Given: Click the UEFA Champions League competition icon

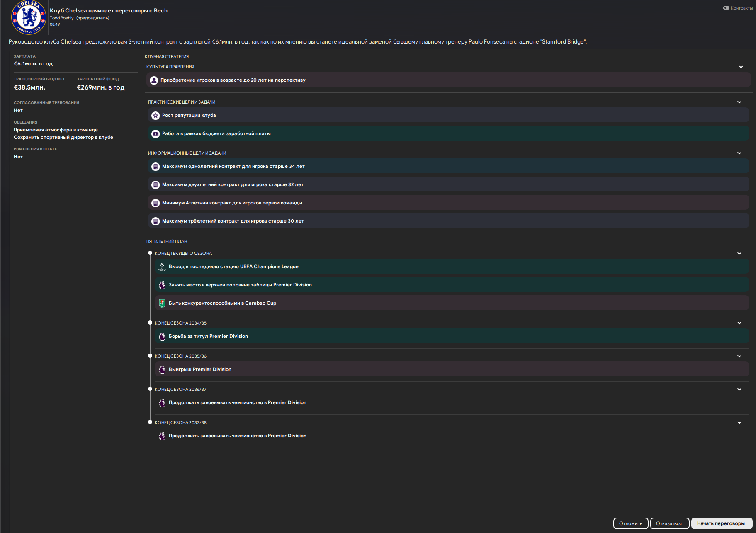Looking at the screenshot, I should [x=162, y=267].
